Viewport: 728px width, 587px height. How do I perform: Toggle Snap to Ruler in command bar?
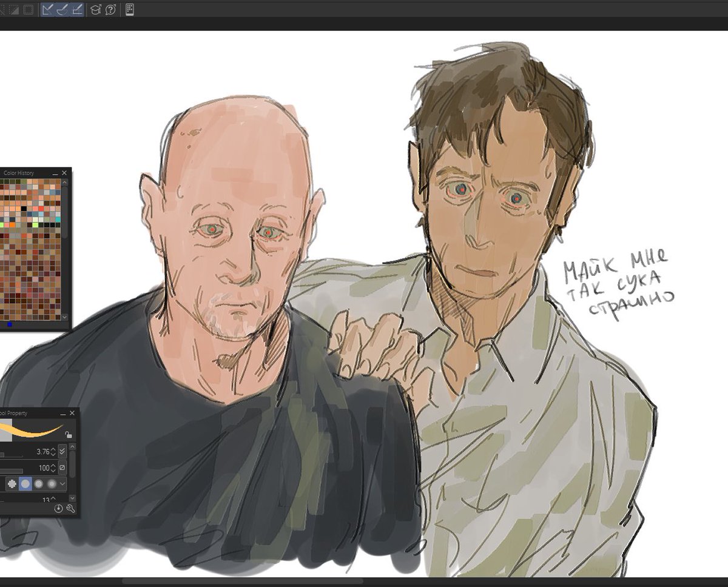pyautogui.click(x=48, y=10)
